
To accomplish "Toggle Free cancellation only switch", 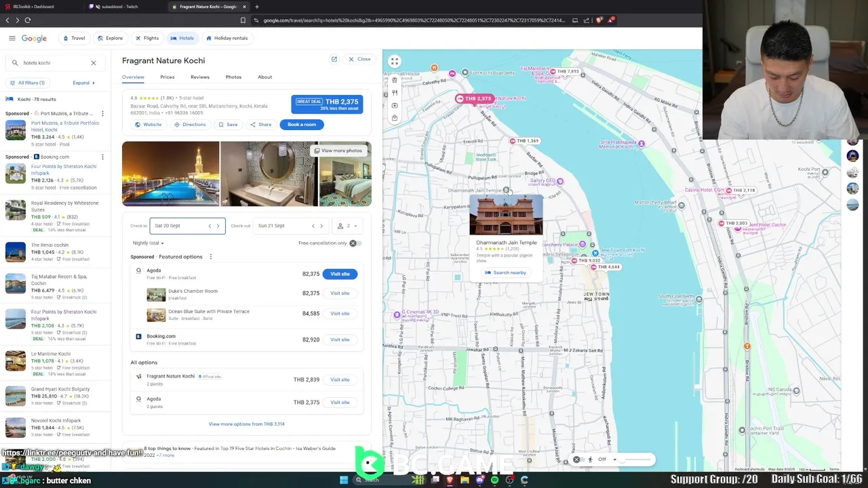I will (x=355, y=243).
